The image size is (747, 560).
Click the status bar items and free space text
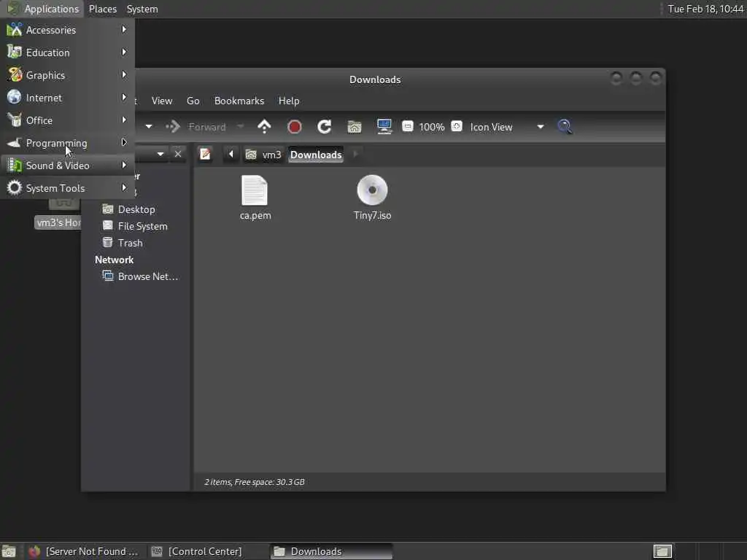(x=255, y=482)
